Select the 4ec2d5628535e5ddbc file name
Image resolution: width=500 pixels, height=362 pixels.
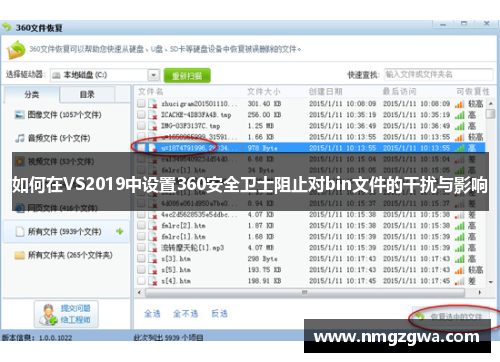pyautogui.click(x=199, y=215)
